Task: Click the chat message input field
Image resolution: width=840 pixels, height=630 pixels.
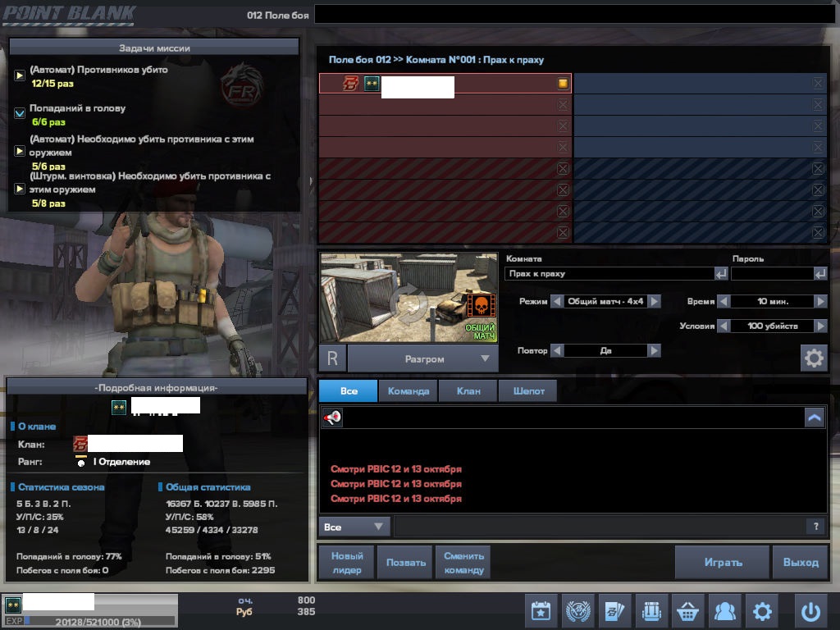Action: [x=600, y=527]
